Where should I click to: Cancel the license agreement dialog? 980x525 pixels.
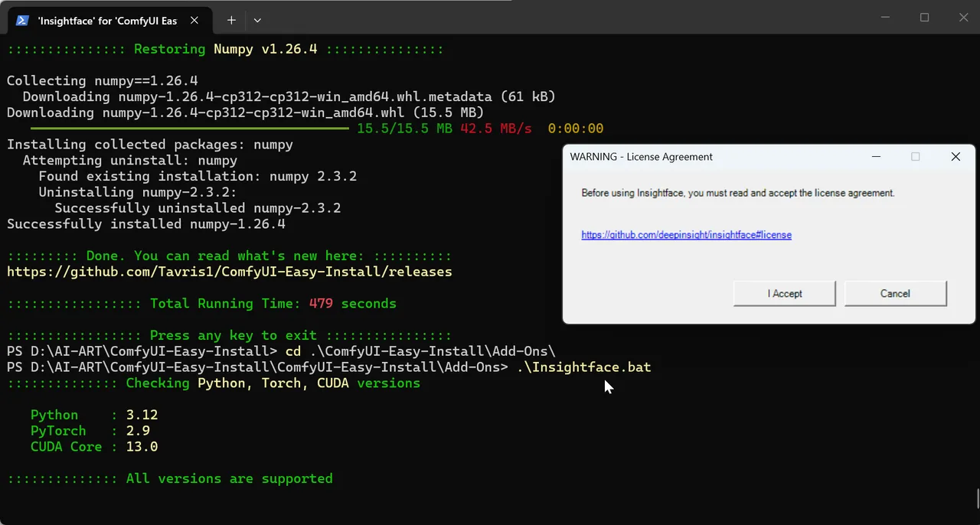pyautogui.click(x=895, y=294)
